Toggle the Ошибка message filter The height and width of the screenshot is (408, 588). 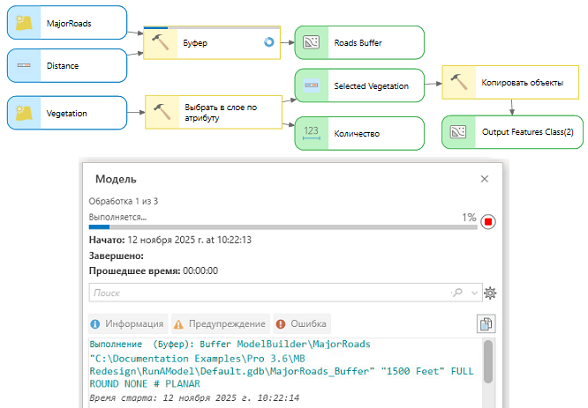(302, 324)
